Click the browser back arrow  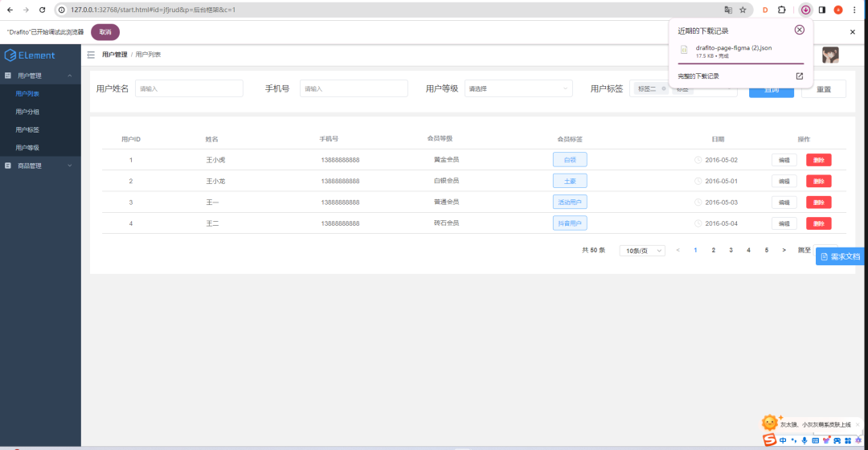[x=10, y=10]
